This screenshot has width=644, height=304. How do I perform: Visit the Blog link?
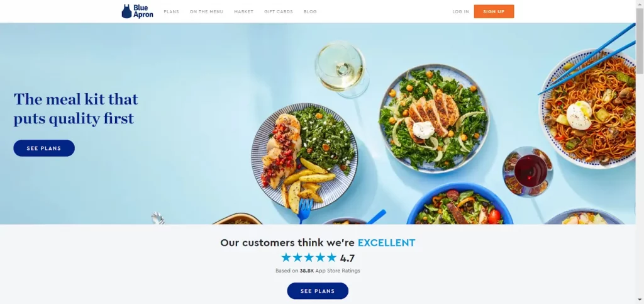[x=311, y=11]
